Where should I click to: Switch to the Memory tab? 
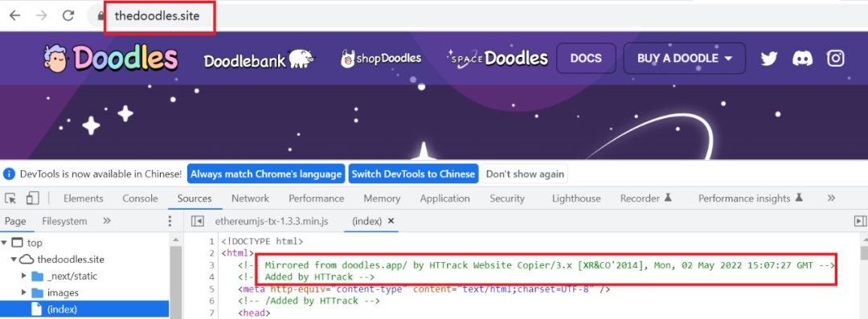pyautogui.click(x=382, y=198)
